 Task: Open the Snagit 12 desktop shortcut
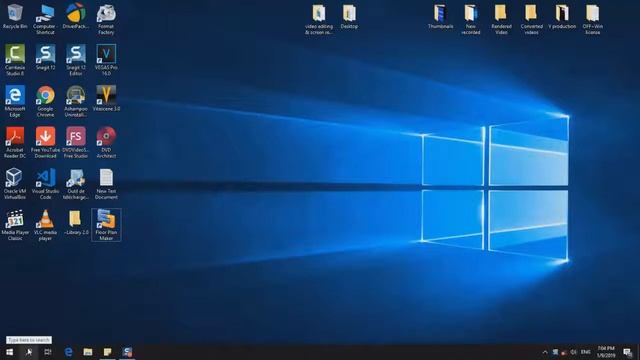point(45,58)
